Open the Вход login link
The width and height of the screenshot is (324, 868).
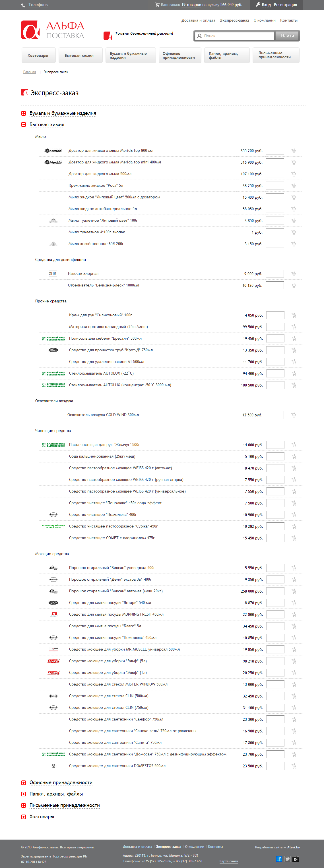pos(266,5)
